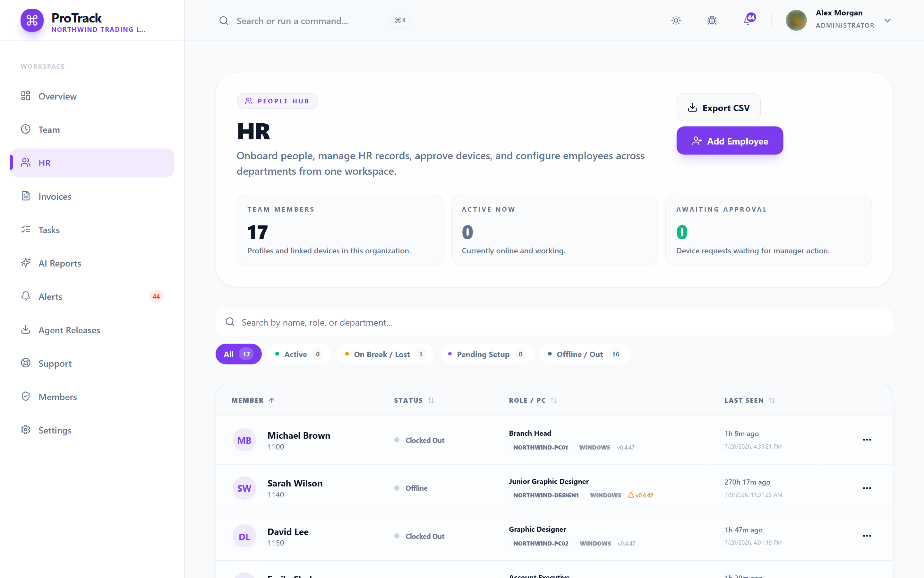Click the Invoices document icon

26,196
